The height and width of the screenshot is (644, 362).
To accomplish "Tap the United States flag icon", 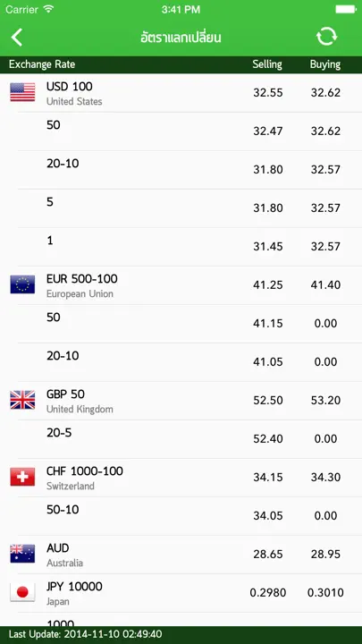I will coord(22,92).
